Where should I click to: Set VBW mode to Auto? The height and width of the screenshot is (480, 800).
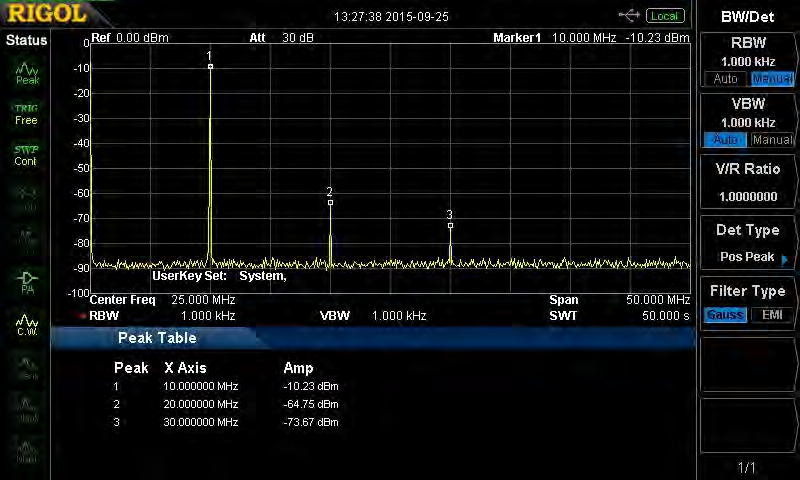pos(725,139)
